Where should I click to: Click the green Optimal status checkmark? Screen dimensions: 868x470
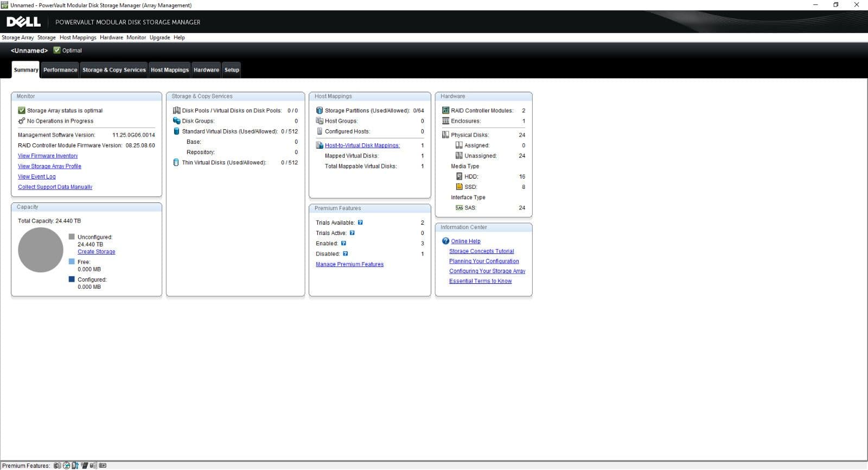[x=57, y=50]
